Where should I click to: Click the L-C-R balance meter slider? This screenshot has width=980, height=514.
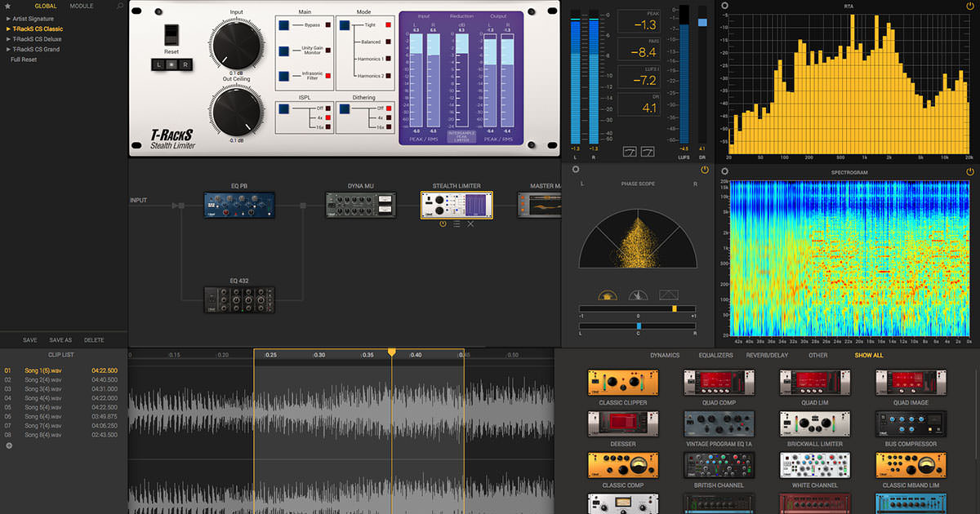pos(638,326)
